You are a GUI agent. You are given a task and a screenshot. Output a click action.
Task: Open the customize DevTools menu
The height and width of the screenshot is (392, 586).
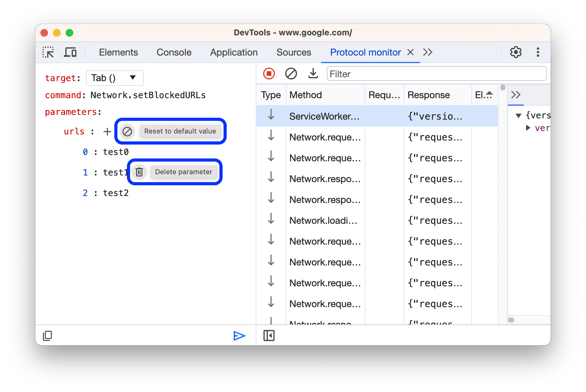click(x=538, y=52)
